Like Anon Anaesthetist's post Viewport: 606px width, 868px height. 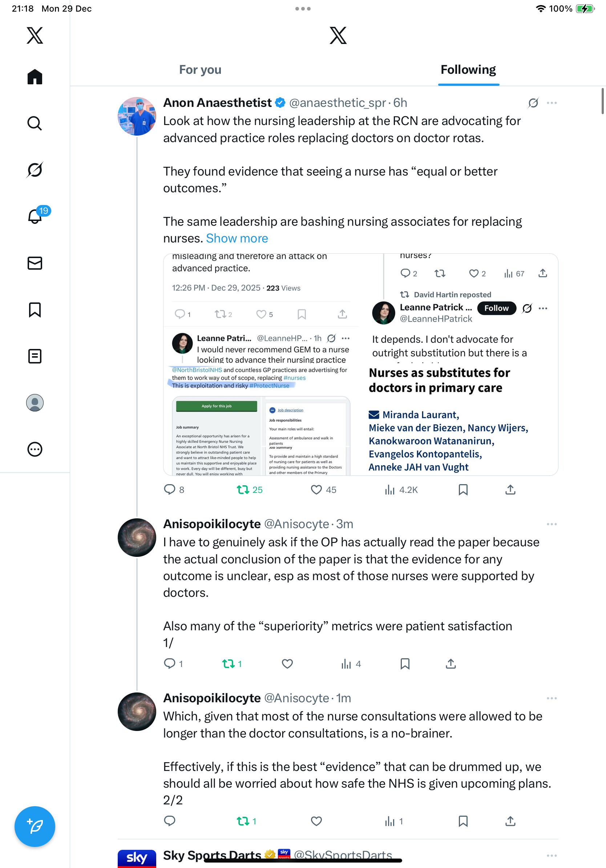316,490
